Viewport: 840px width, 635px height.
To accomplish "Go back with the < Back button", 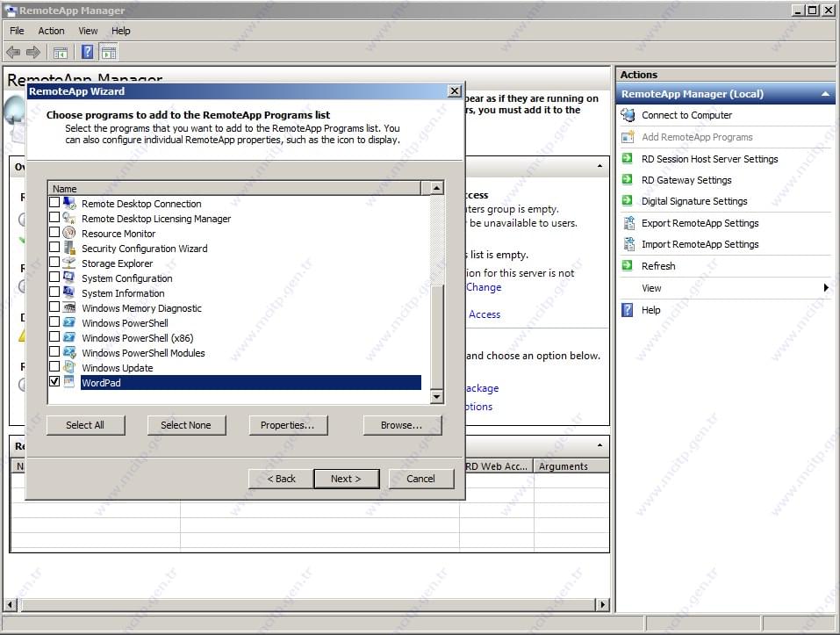I will (x=281, y=479).
